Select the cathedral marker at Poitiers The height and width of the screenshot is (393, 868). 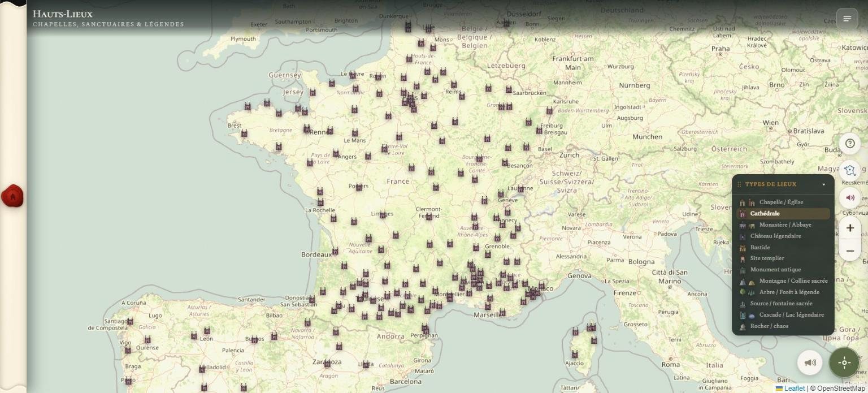358,187
